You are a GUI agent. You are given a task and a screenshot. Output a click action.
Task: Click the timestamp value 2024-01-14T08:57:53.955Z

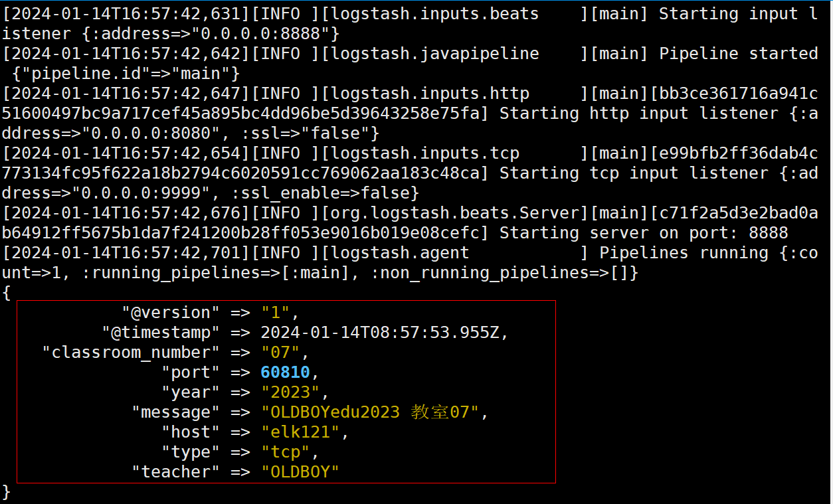(x=379, y=333)
